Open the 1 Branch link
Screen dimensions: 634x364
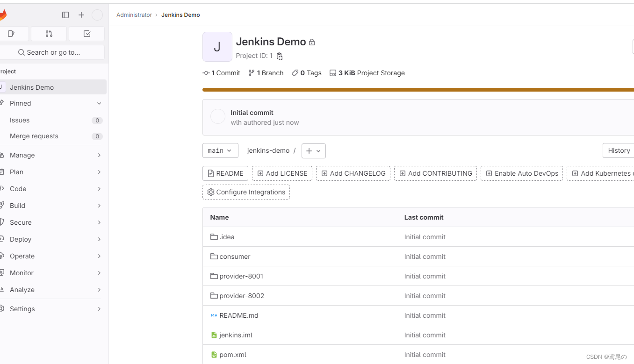pos(266,73)
